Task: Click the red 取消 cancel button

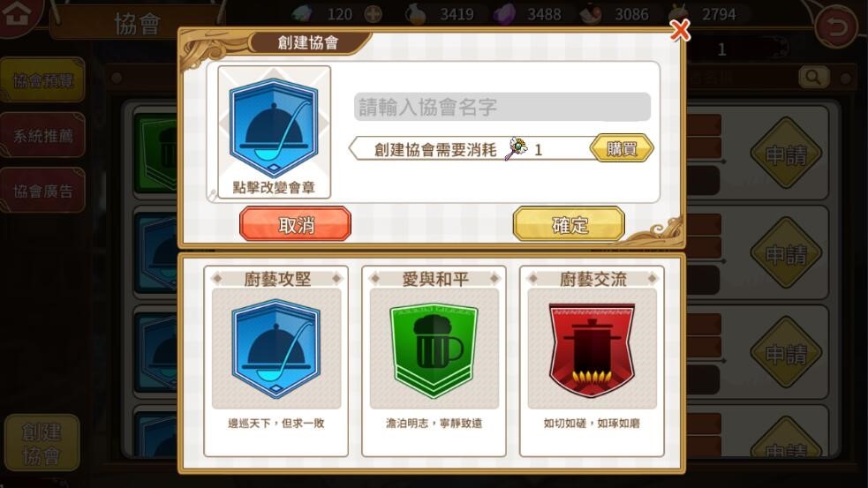Action: click(295, 224)
